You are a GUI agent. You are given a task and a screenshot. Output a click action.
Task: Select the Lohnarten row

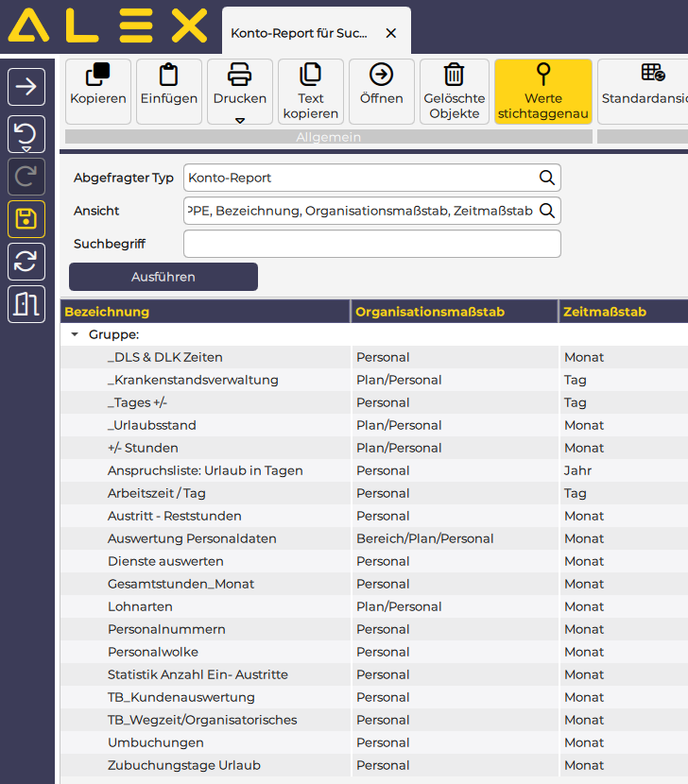coord(140,606)
